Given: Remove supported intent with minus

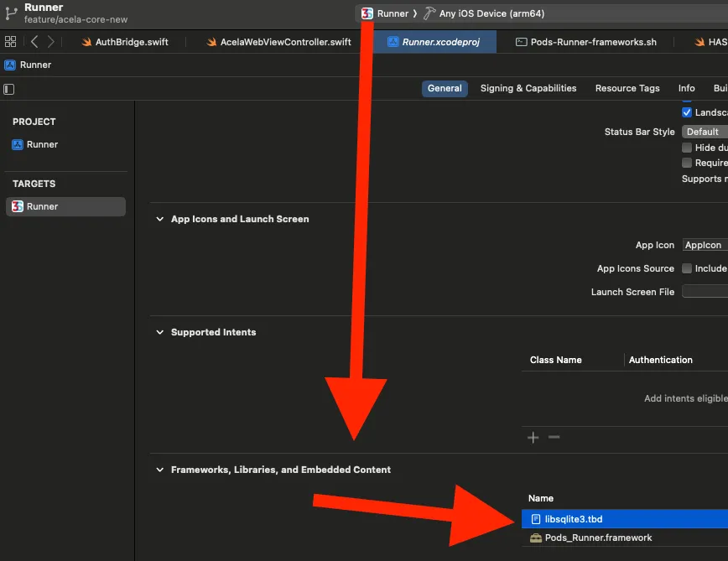Looking at the screenshot, I should pos(554,437).
